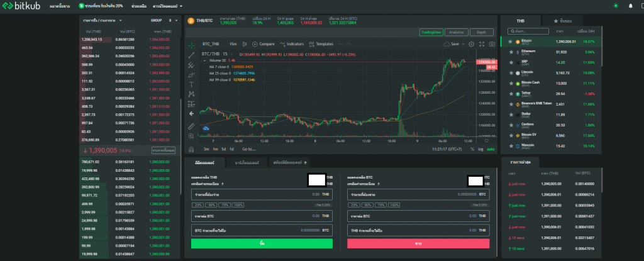
Task: Open the rightmost top navigation dropdown
Action: tap(167, 6)
